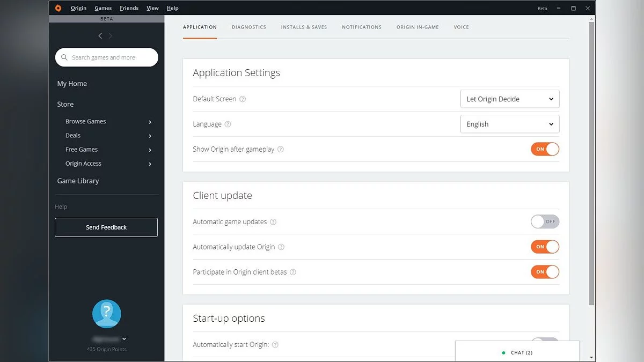
Task: Click help icon beside Participate in Origin client betas
Action: pos(293,272)
